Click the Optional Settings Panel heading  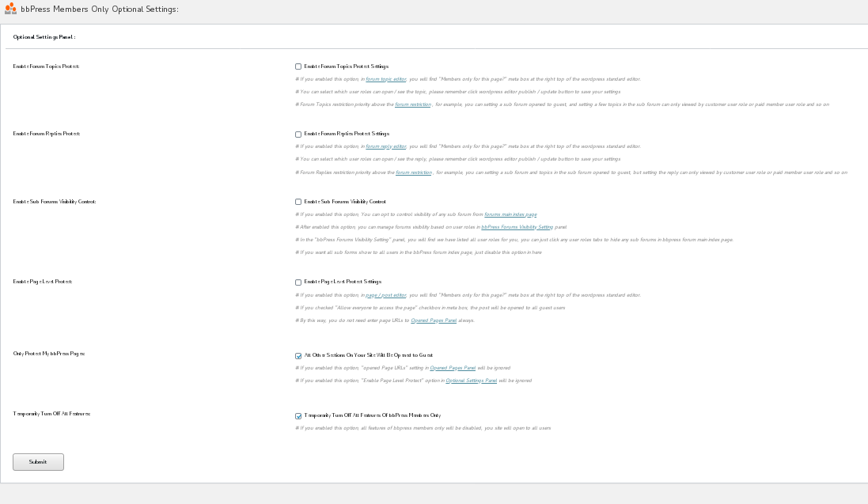click(44, 37)
